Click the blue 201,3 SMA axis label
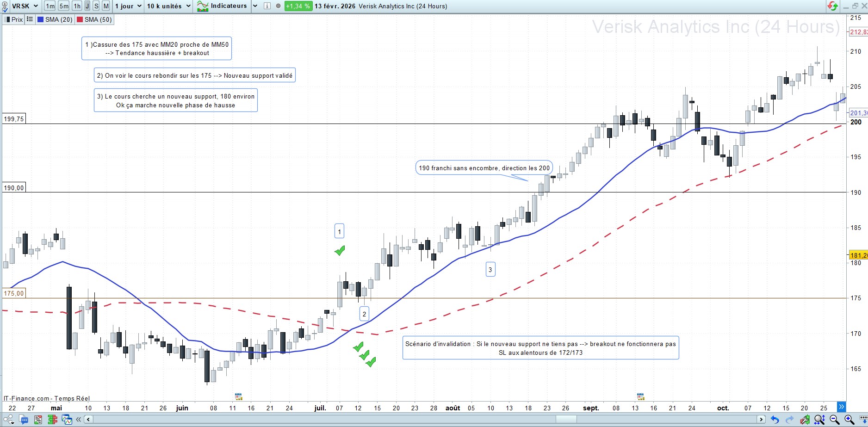 coord(859,113)
